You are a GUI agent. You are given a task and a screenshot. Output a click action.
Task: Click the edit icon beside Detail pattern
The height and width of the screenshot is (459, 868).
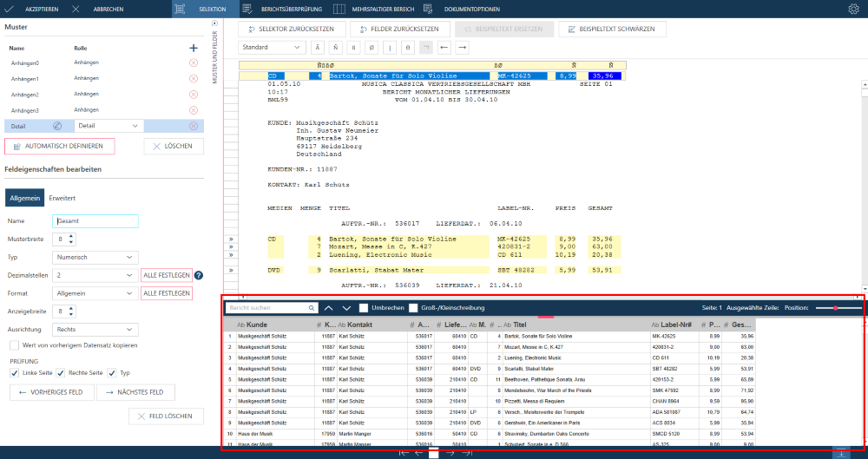(x=56, y=126)
